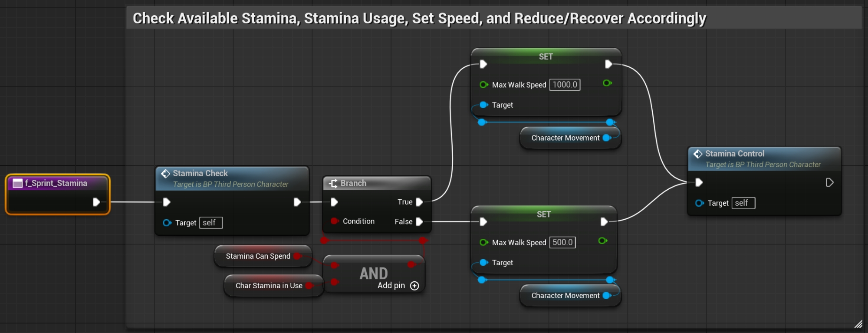Screen dimensions: 868x333
Task: Edit the 1000.0 Max Walk Speed value
Action: (x=565, y=85)
